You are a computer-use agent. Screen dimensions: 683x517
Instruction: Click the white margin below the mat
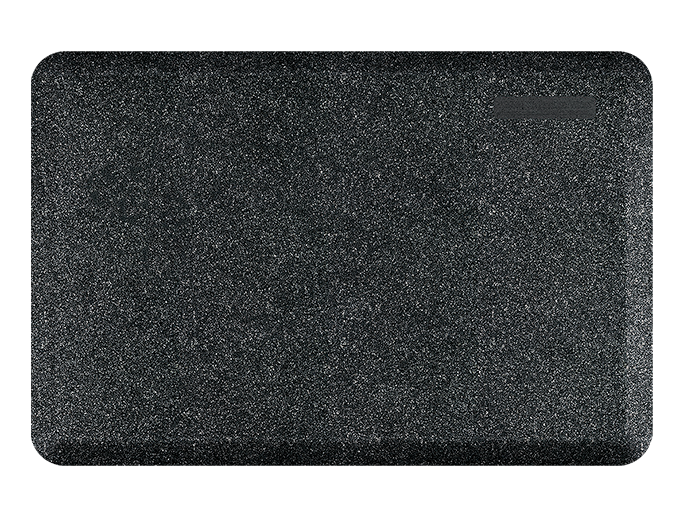click(x=341, y=492)
